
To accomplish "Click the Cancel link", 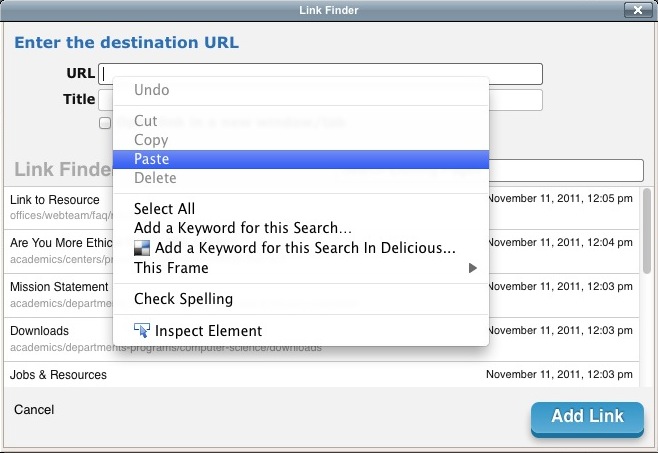I will click(x=34, y=410).
